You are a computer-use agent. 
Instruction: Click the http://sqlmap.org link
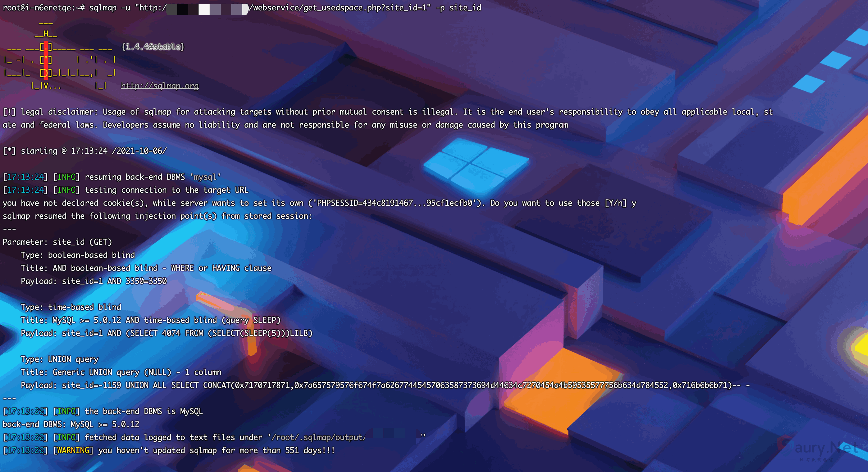tap(160, 86)
